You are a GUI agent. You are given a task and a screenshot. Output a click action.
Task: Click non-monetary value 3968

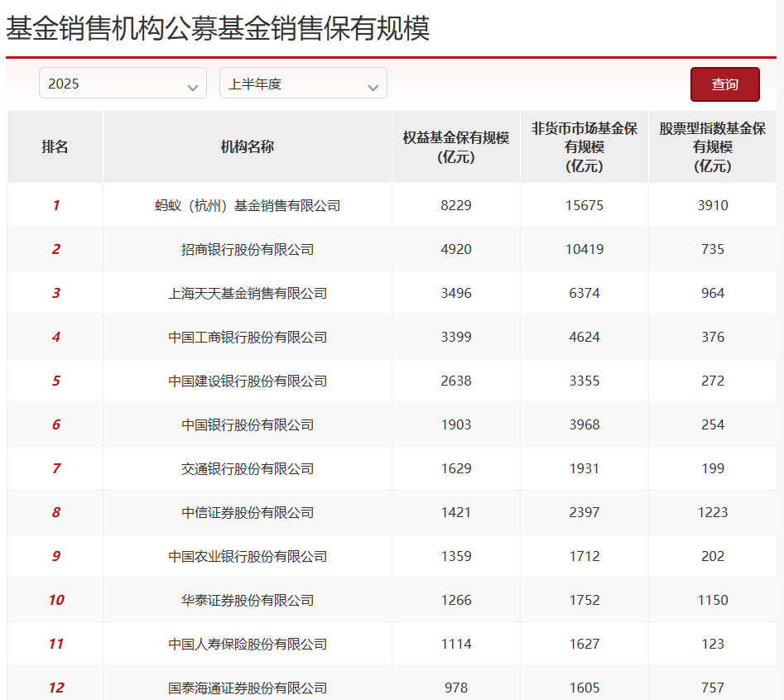coord(584,425)
